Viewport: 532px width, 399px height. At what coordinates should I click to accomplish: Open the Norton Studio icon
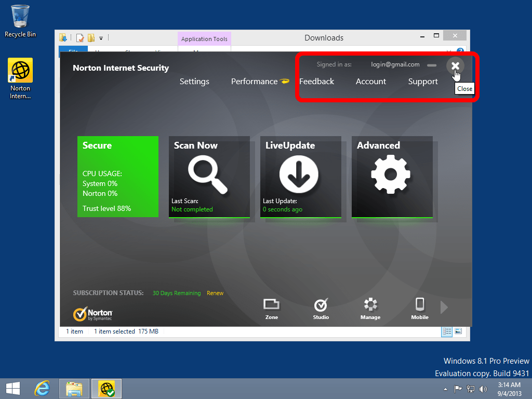pos(321,309)
